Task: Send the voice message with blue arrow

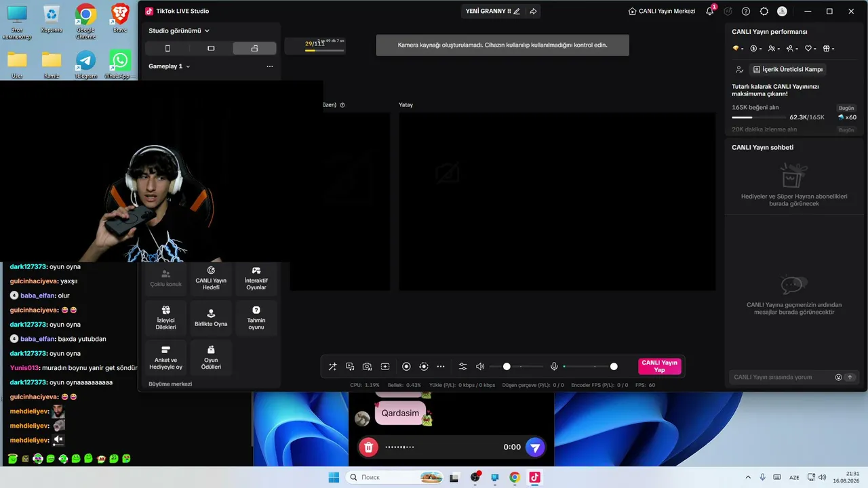Action: [x=535, y=447]
